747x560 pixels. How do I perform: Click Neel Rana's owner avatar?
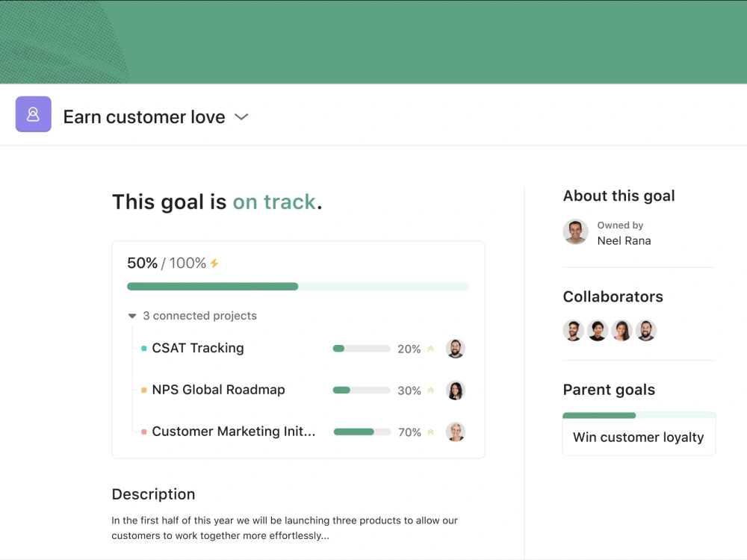coord(575,232)
